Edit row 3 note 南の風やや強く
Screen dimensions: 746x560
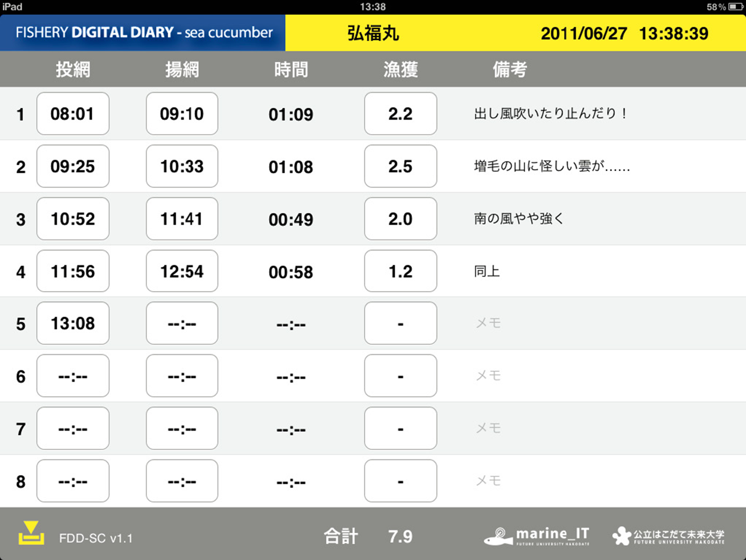click(x=518, y=219)
